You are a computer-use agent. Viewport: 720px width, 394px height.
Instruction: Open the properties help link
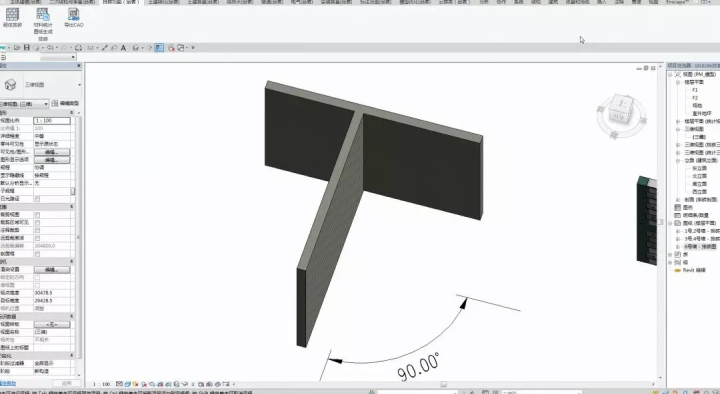pyautogui.click(x=8, y=383)
